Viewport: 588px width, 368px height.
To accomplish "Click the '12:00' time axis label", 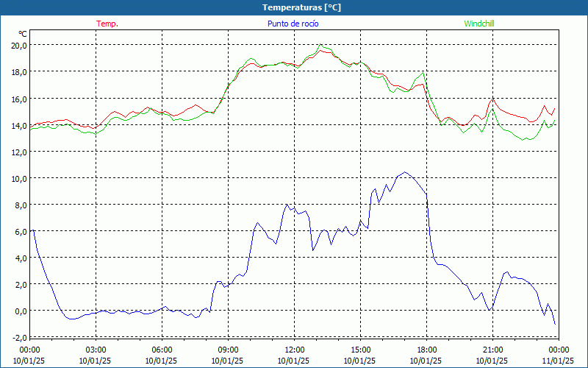I will [x=295, y=350].
